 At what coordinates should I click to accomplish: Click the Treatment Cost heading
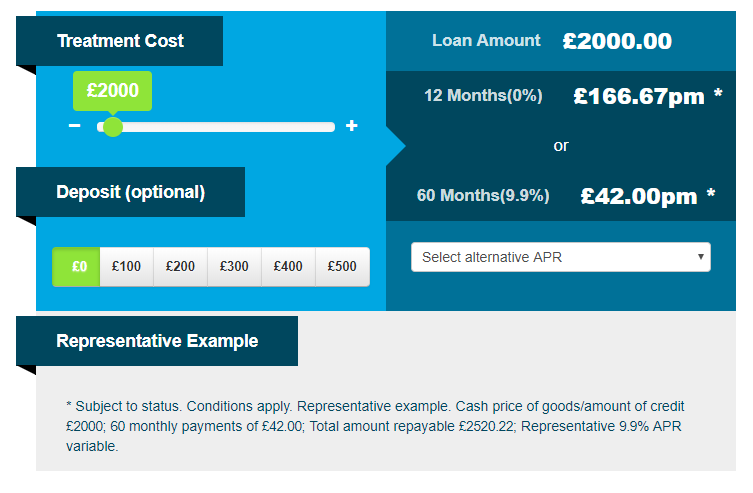(x=120, y=41)
